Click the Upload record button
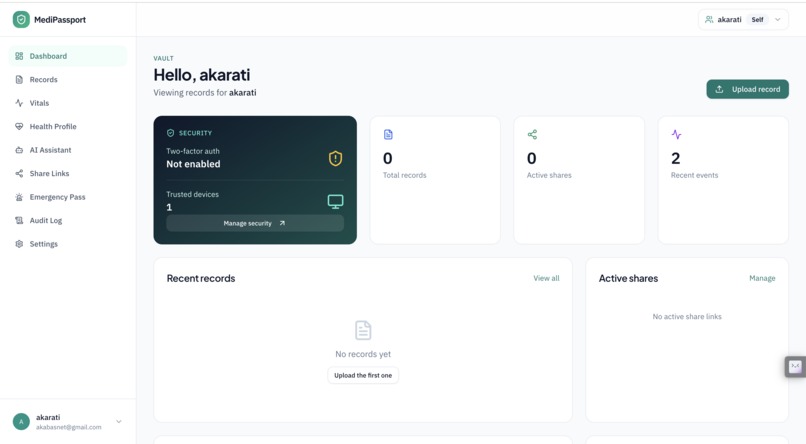 point(747,89)
